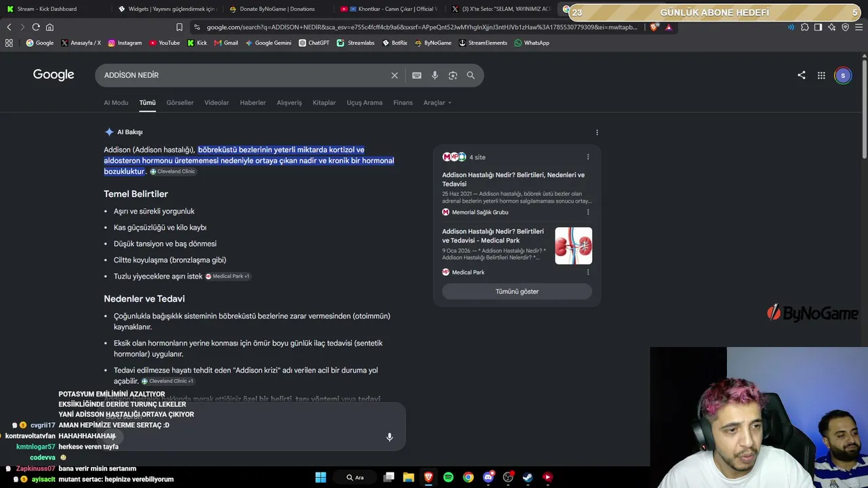
Task: Reload the current page
Action: pyautogui.click(x=36, y=27)
